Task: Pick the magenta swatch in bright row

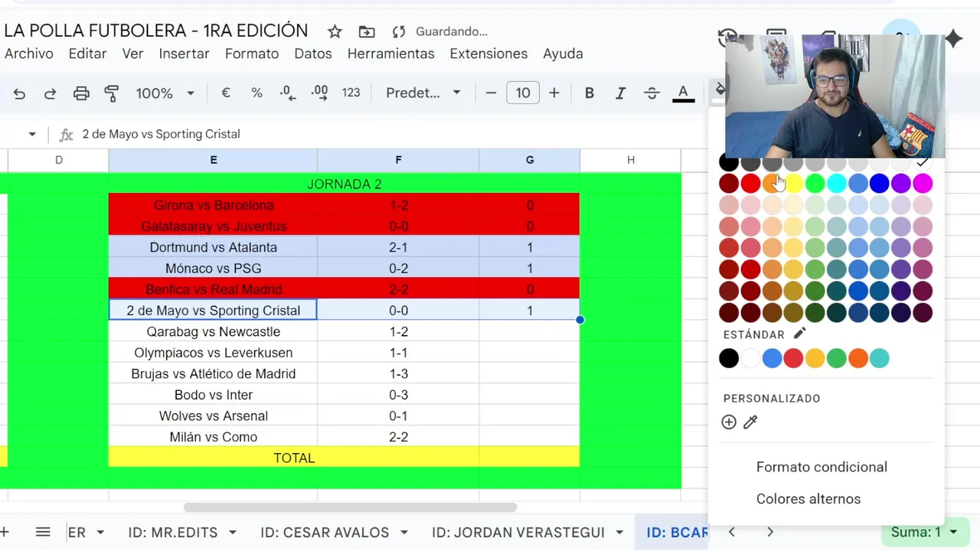Action: click(922, 183)
